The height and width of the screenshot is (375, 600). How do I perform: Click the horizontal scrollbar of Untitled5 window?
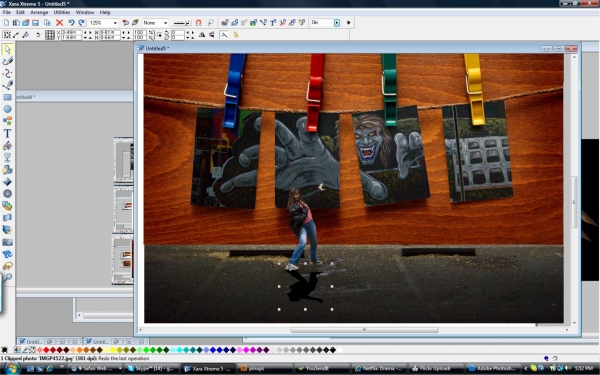click(364, 329)
